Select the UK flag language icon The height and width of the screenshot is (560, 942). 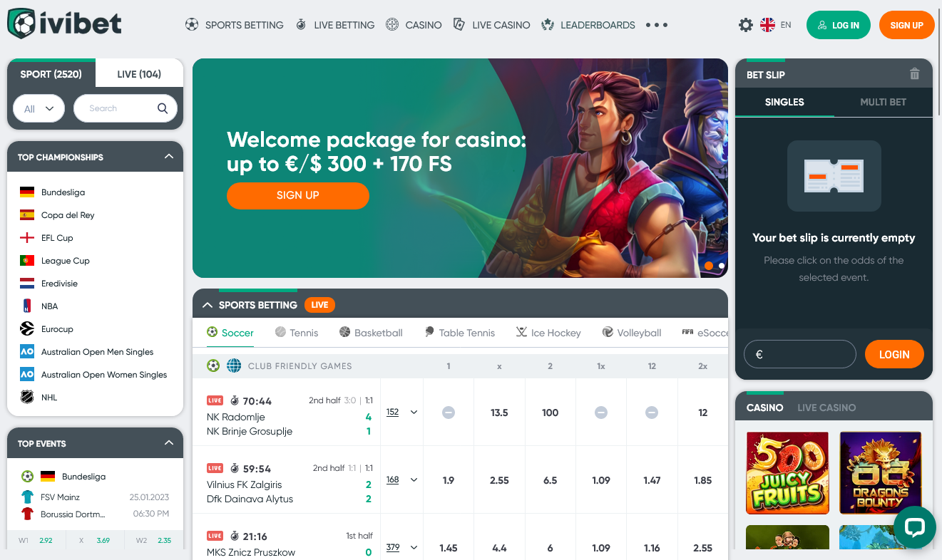(767, 25)
